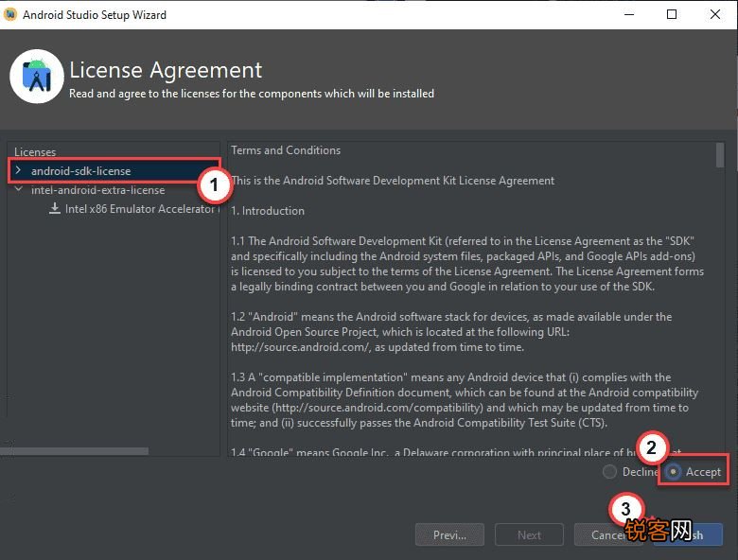Click the horizontal scrollbar under Licenses list
This screenshot has height=560, width=738.
pyautogui.click(x=75, y=451)
